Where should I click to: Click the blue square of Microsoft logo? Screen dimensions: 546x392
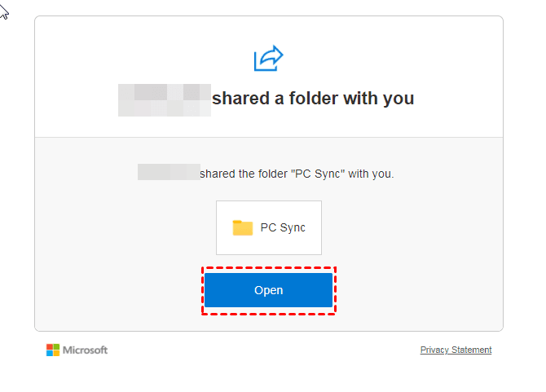tap(50, 353)
